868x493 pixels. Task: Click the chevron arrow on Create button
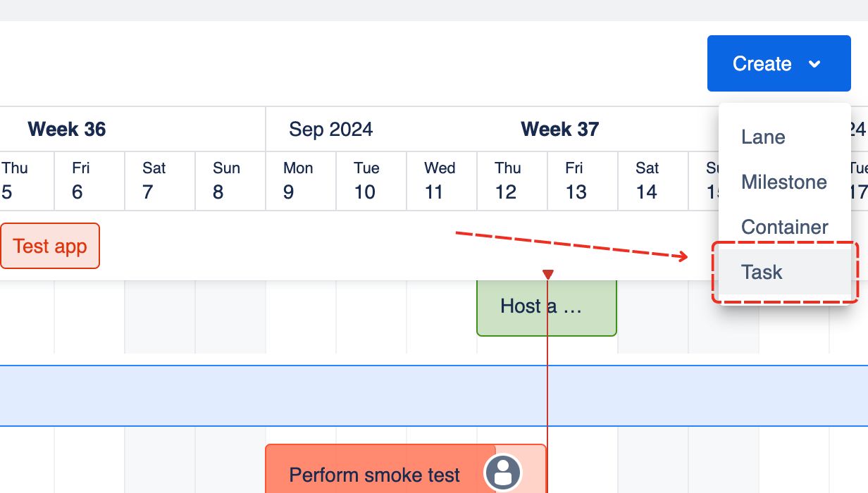[x=814, y=64]
